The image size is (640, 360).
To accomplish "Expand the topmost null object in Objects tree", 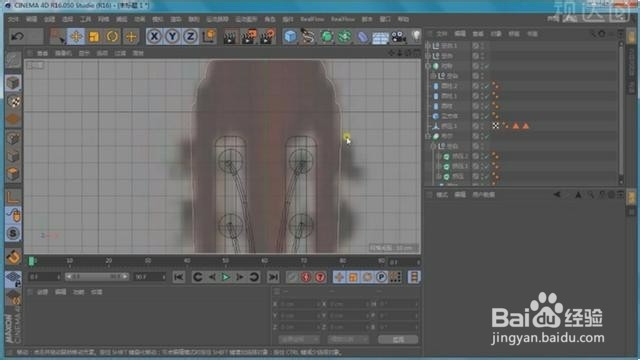I will click(x=428, y=46).
